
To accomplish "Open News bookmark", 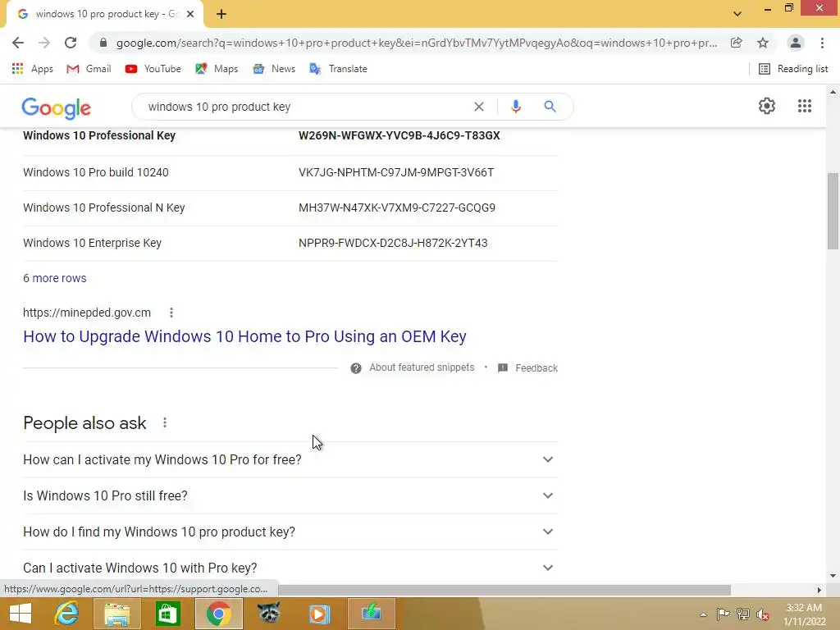I will (x=274, y=69).
